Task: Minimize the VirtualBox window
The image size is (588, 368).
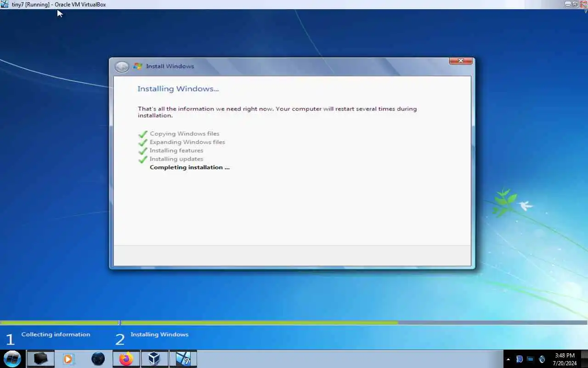Action: [x=568, y=4]
